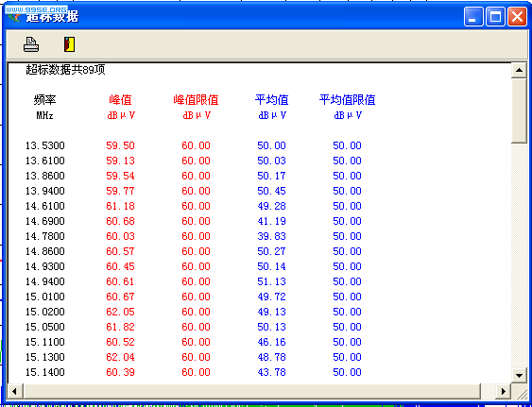The height and width of the screenshot is (407, 532).
Task: Select frequency 14.9300
Action: click(x=45, y=266)
